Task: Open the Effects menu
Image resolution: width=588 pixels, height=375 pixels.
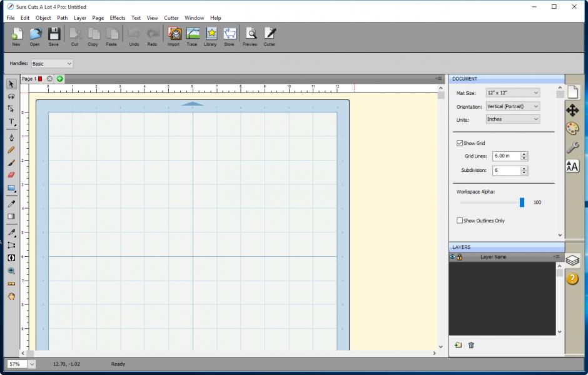Action: coord(118,18)
